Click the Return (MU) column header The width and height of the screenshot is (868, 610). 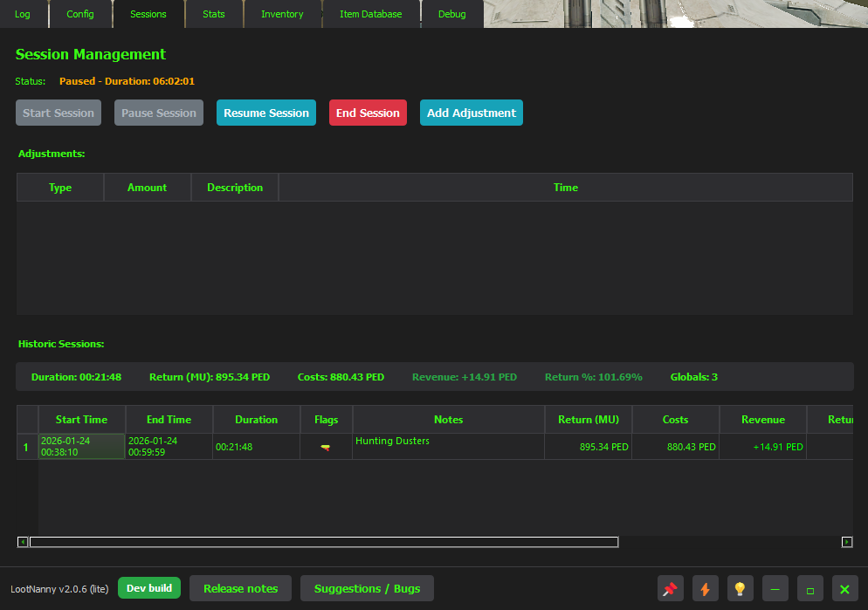(x=589, y=419)
